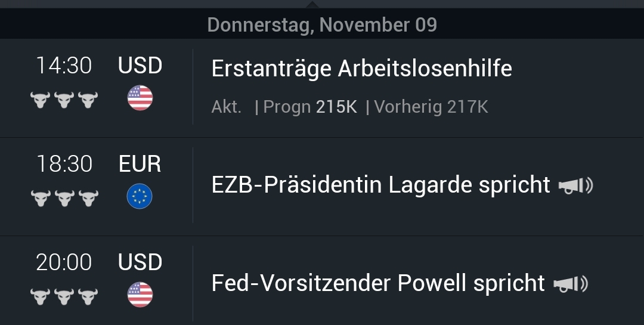Click the 18:30 event time

64,164
